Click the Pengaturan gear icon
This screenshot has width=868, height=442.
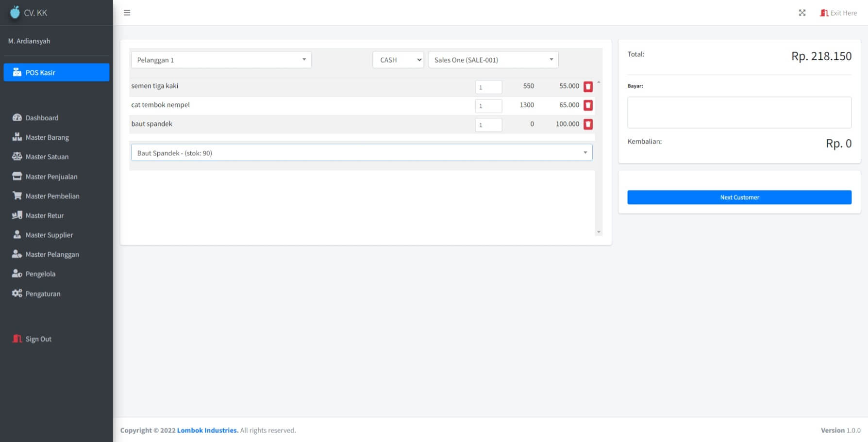tap(16, 293)
